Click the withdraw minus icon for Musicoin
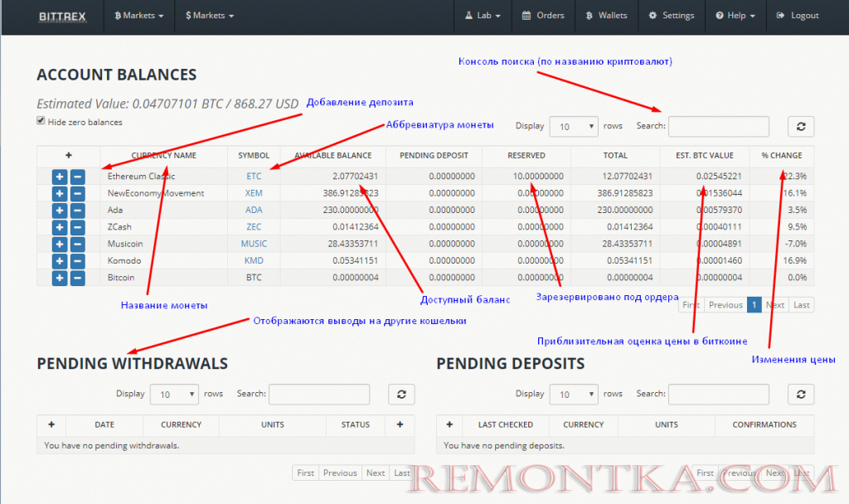849x504 pixels. point(77,245)
